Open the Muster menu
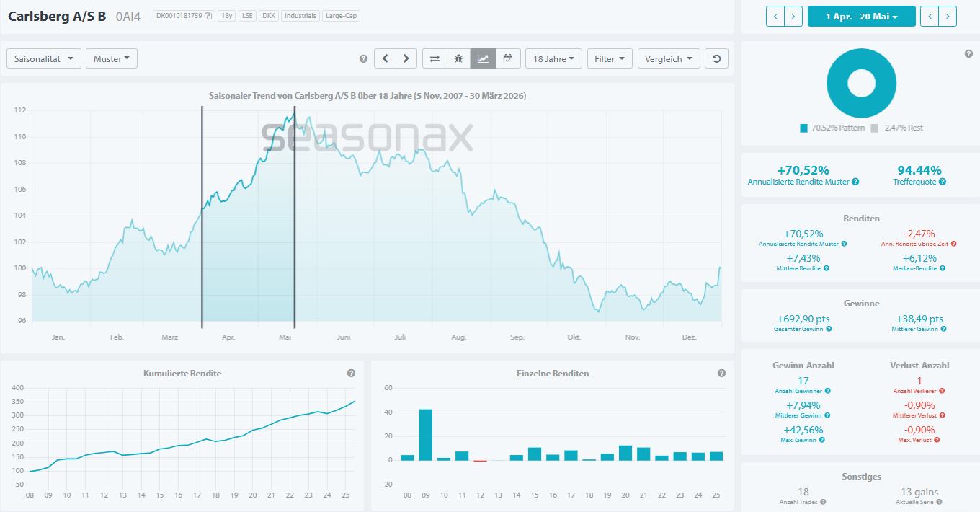The height and width of the screenshot is (512, 980). (111, 59)
